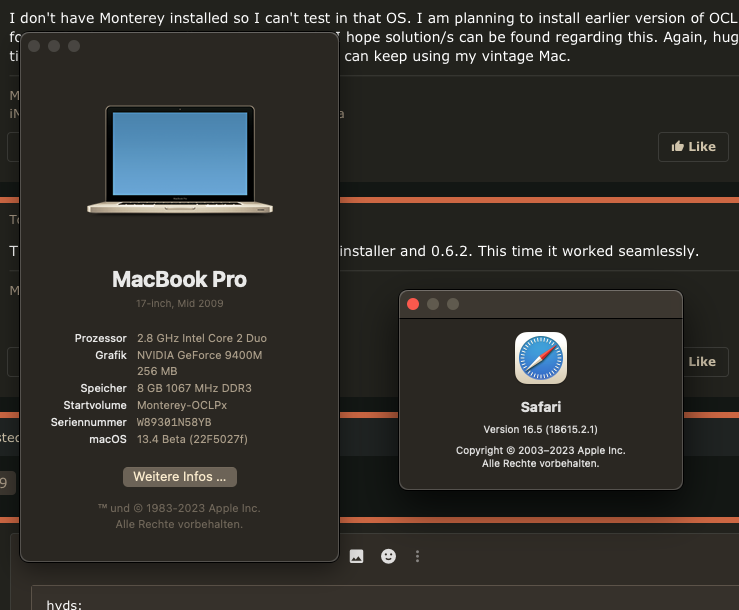Click the MacBook Pro title heading

(180, 279)
